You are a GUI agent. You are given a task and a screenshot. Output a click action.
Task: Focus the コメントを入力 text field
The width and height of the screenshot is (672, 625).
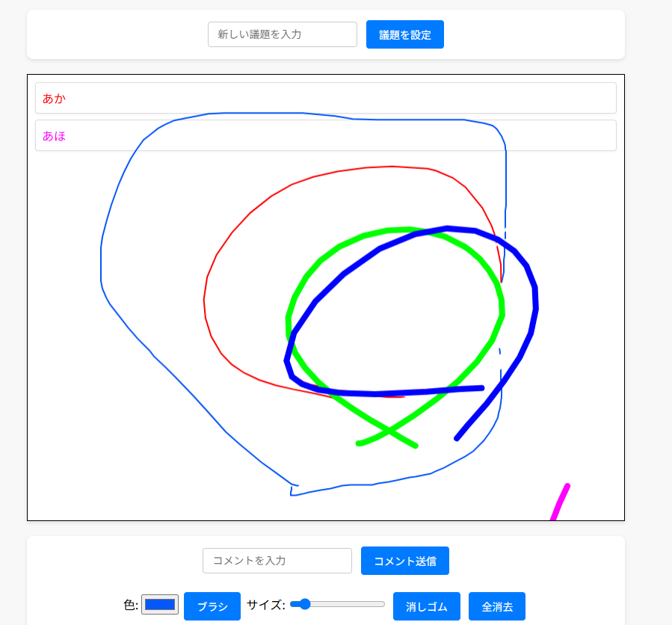pyautogui.click(x=277, y=561)
